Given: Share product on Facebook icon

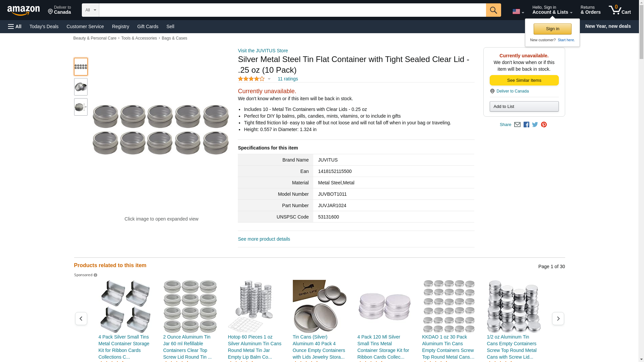Looking at the screenshot, I should coord(526,125).
